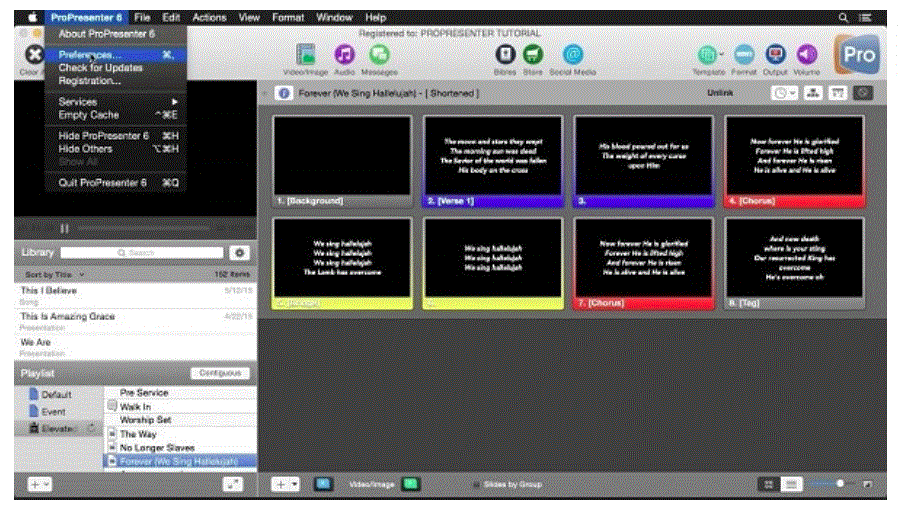Open the Store icon

click(x=533, y=55)
